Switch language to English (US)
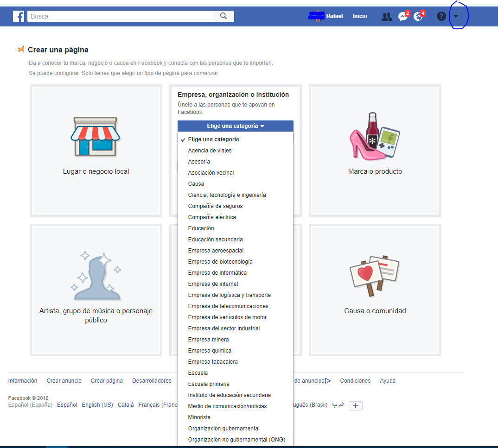The width and height of the screenshot is (498, 448). coord(97,405)
